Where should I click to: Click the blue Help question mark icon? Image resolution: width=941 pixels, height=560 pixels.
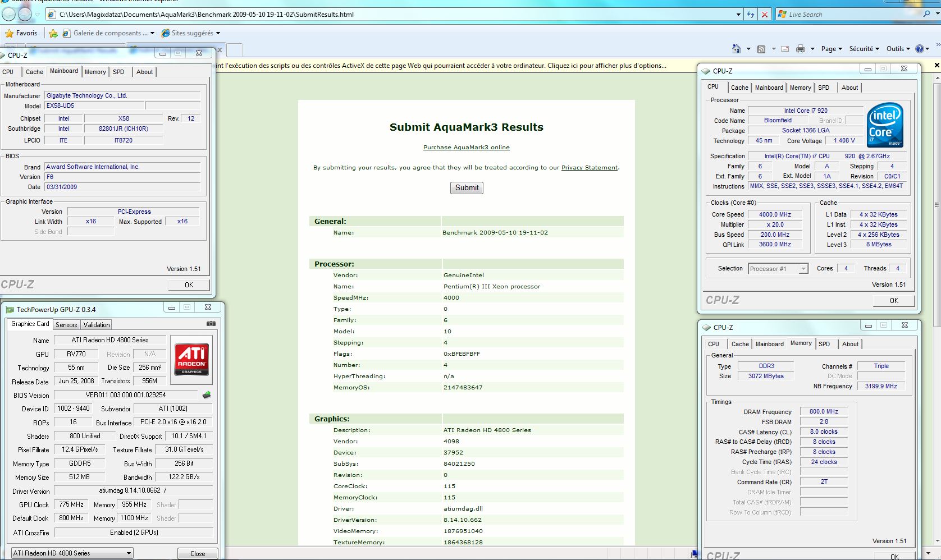click(x=920, y=49)
